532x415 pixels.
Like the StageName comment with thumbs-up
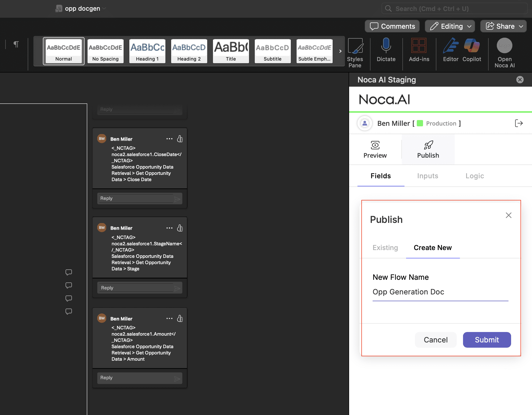tap(180, 228)
